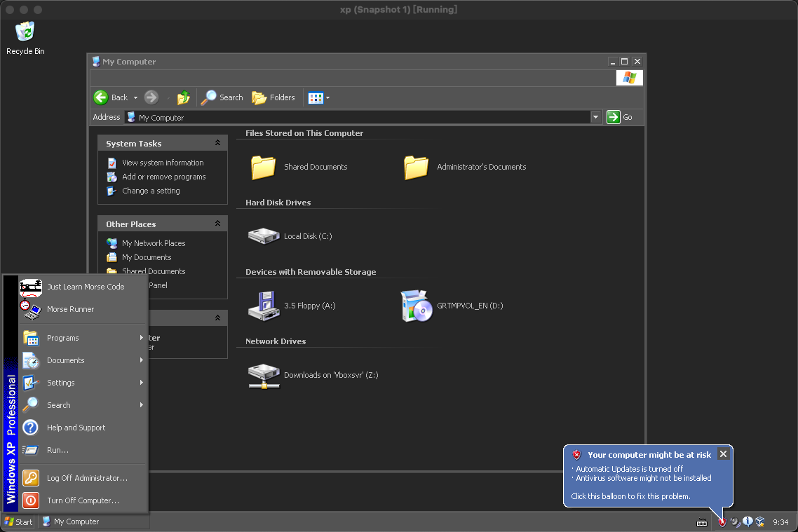Open My Documents in Other Places
Image resolution: width=798 pixels, height=532 pixels.
pos(147,257)
